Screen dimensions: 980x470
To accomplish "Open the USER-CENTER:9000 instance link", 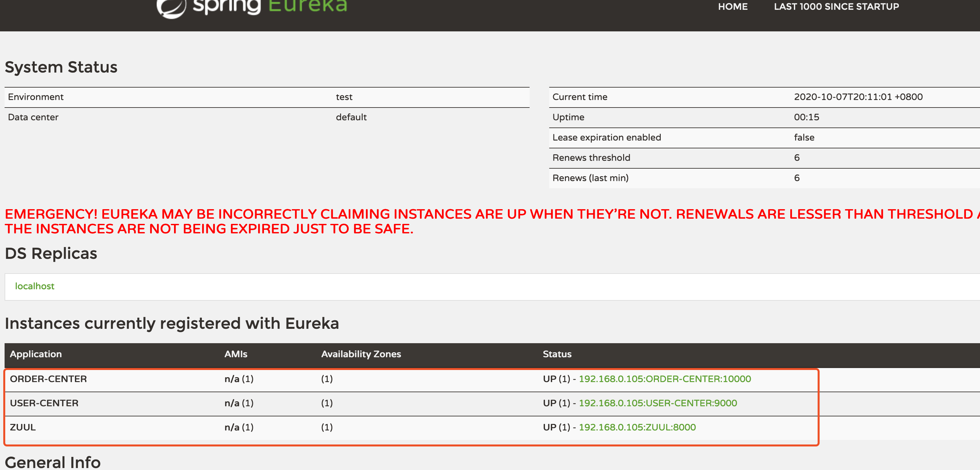I will 657,403.
